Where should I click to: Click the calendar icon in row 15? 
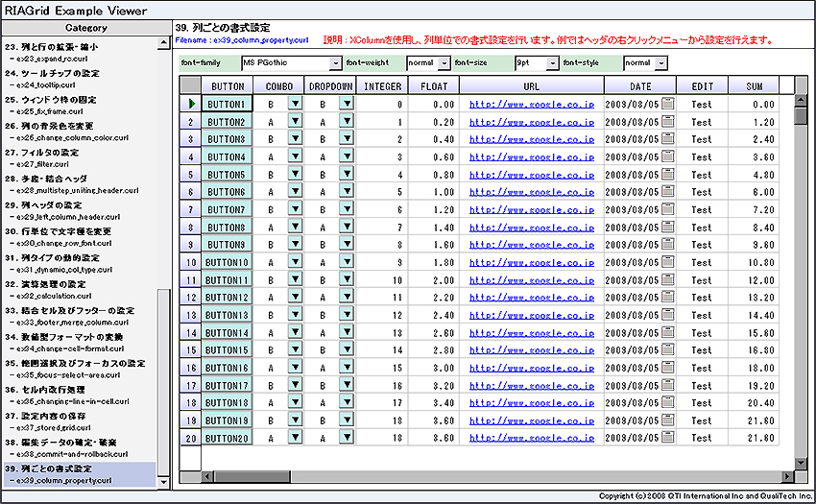coord(668,350)
